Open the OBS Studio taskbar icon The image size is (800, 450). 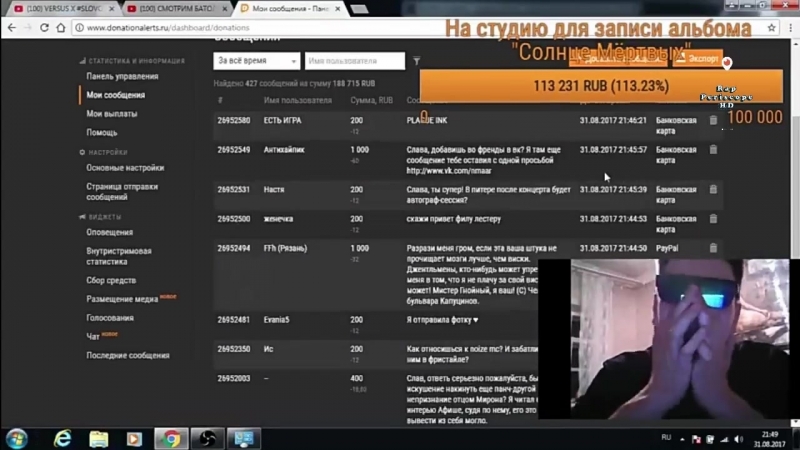pos(207,439)
